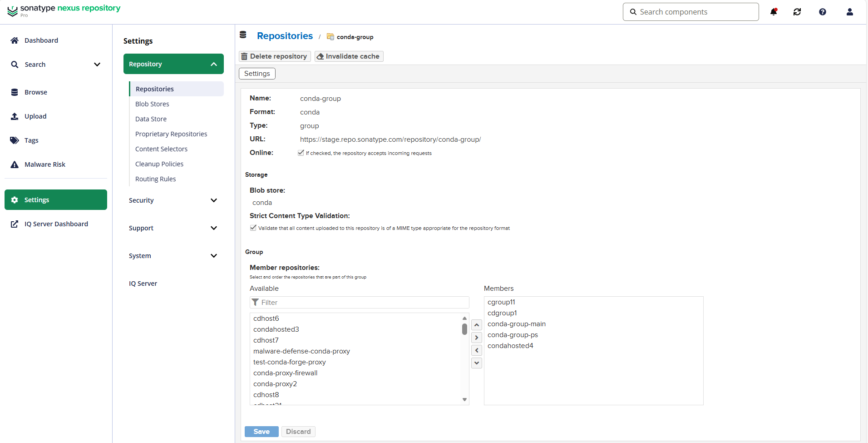Image resolution: width=868 pixels, height=443 pixels.
Task: Expand the Search menu chevron
Action: [x=97, y=65]
